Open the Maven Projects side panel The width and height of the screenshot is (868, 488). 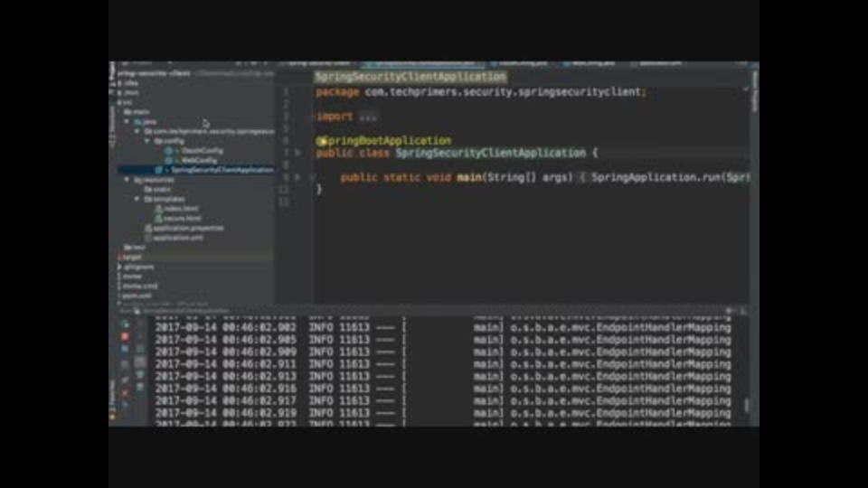pyautogui.click(x=754, y=91)
